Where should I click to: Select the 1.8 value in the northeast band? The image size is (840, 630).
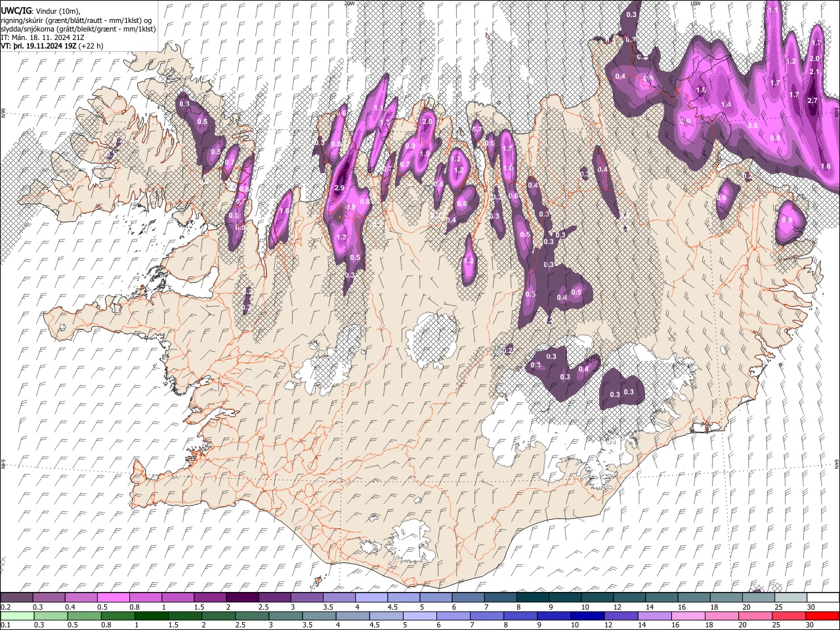[x=701, y=90]
